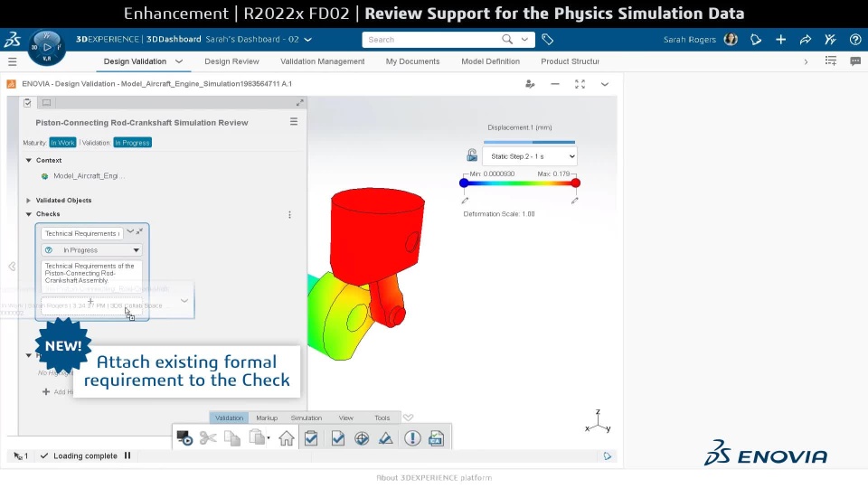Select the checklist tab icon in side panel
Viewport: 868px width, 488px height.
click(27, 103)
